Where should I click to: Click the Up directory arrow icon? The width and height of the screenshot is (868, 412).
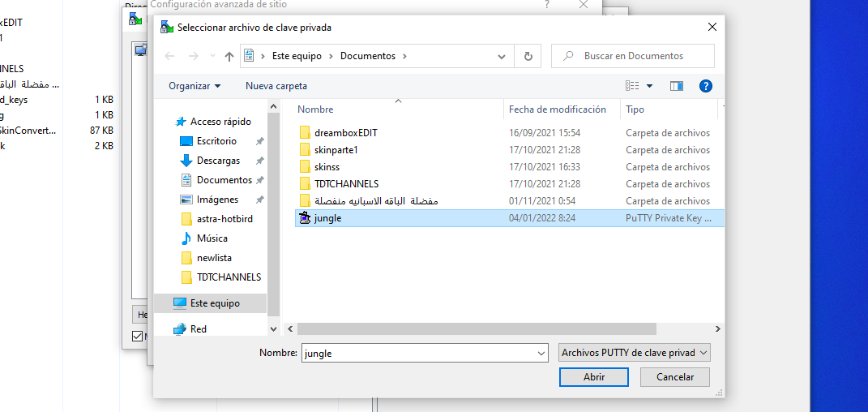pos(229,57)
